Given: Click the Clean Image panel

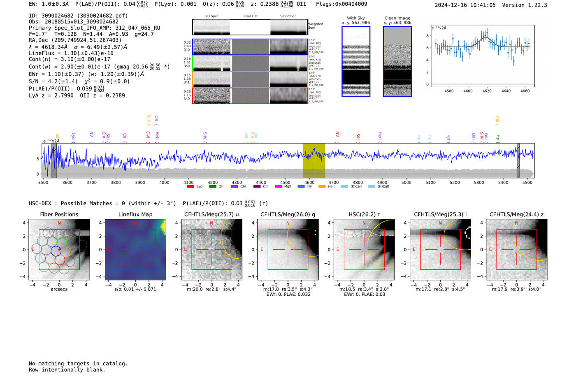Looking at the screenshot, I should [x=397, y=61].
